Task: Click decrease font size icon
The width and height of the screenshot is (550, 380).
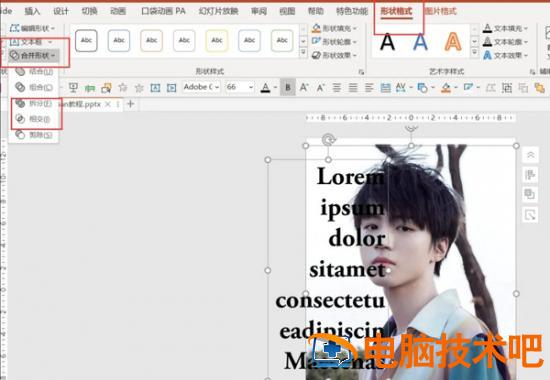Action: (x=320, y=87)
